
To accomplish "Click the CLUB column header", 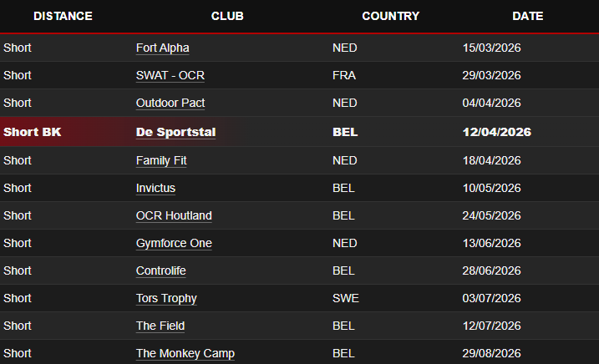I will tap(227, 16).
